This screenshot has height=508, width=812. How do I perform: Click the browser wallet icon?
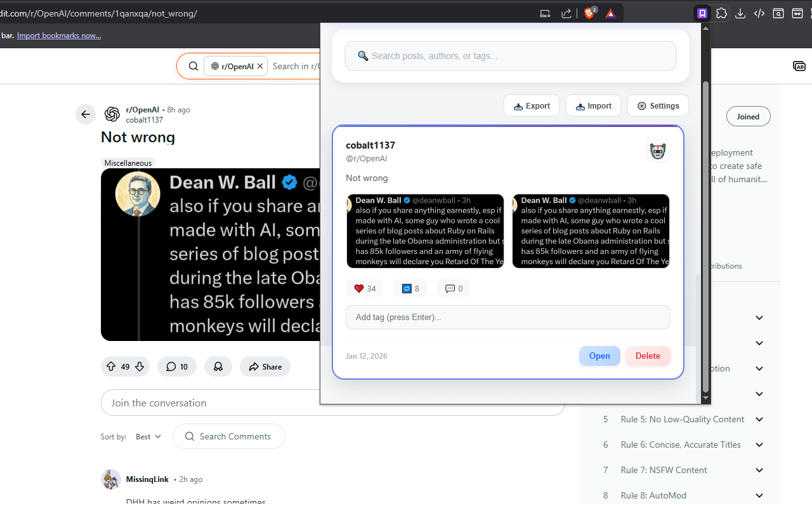tap(797, 13)
